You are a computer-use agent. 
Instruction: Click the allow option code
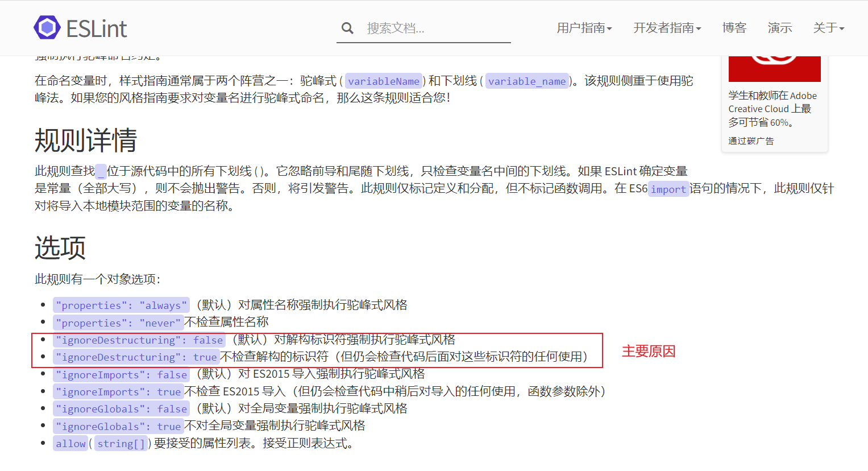(70, 444)
